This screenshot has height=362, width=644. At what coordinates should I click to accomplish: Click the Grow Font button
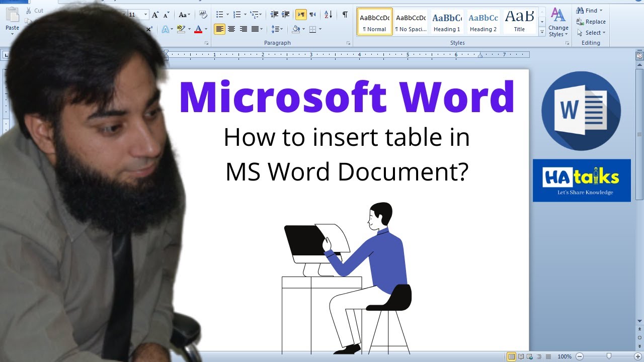(155, 15)
